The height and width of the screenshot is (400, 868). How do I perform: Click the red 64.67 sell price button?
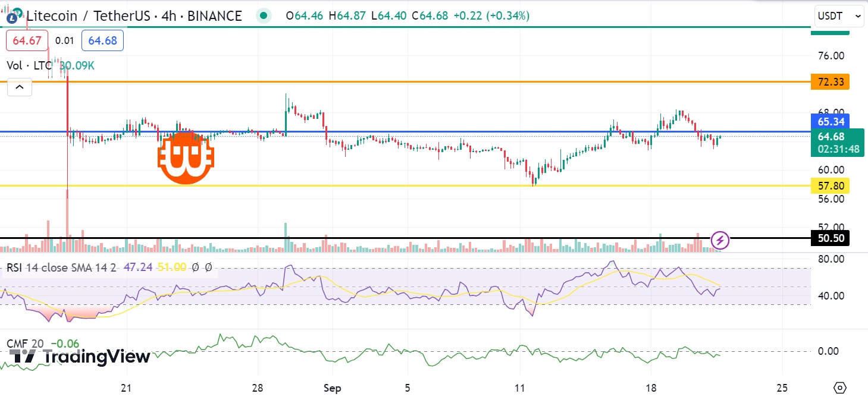[27, 41]
